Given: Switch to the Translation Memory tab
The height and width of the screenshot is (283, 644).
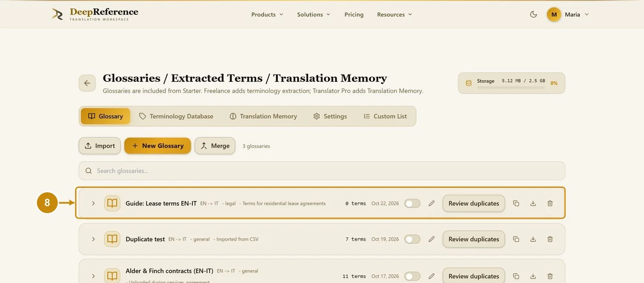Looking at the screenshot, I should (263, 116).
